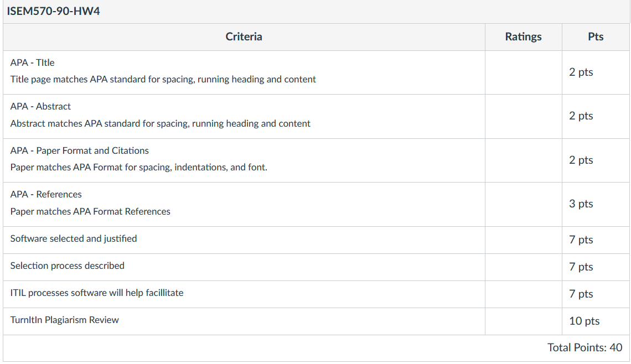The height and width of the screenshot is (364, 631).
Task: Select the APA - Abstract criterion
Action: 40,107
